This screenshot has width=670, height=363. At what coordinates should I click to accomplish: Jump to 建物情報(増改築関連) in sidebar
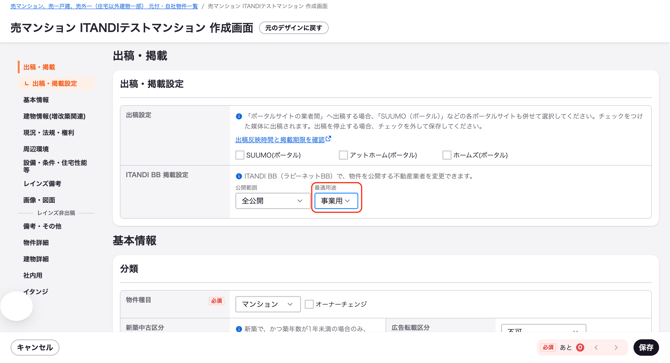[x=54, y=116]
